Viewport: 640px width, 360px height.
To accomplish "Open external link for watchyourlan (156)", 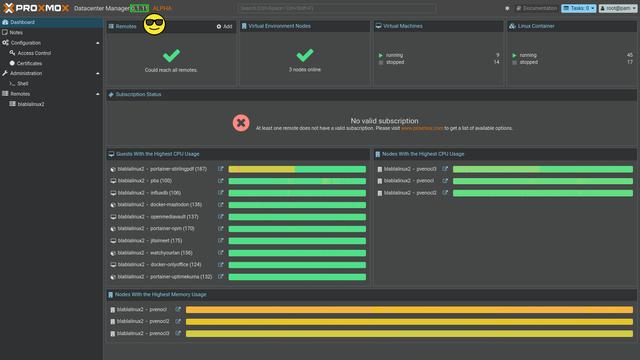I will (220, 253).
